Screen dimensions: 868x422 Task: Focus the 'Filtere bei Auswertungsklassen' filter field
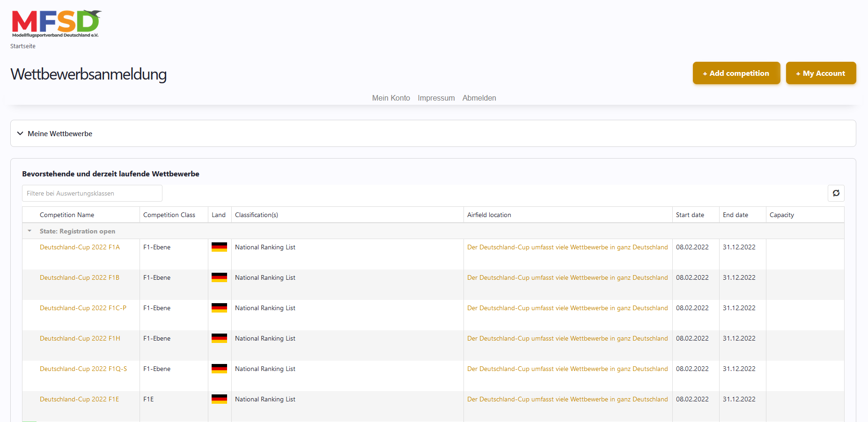[92, 193]
